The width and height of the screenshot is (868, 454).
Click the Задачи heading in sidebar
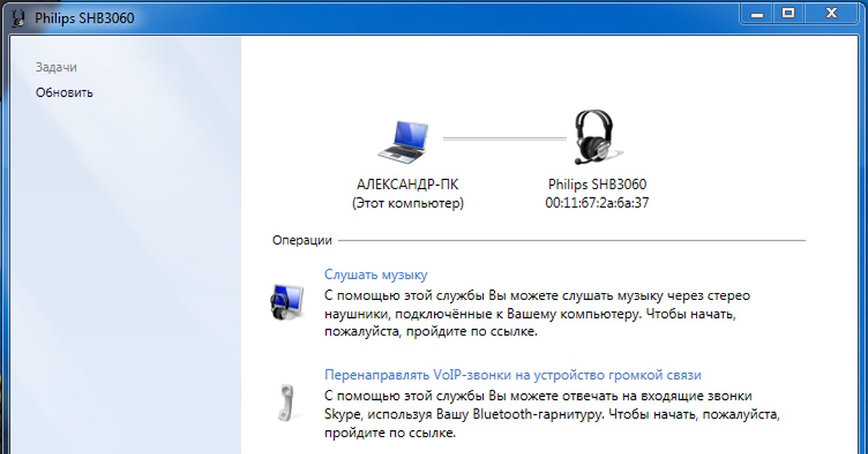tap(56, 67)
